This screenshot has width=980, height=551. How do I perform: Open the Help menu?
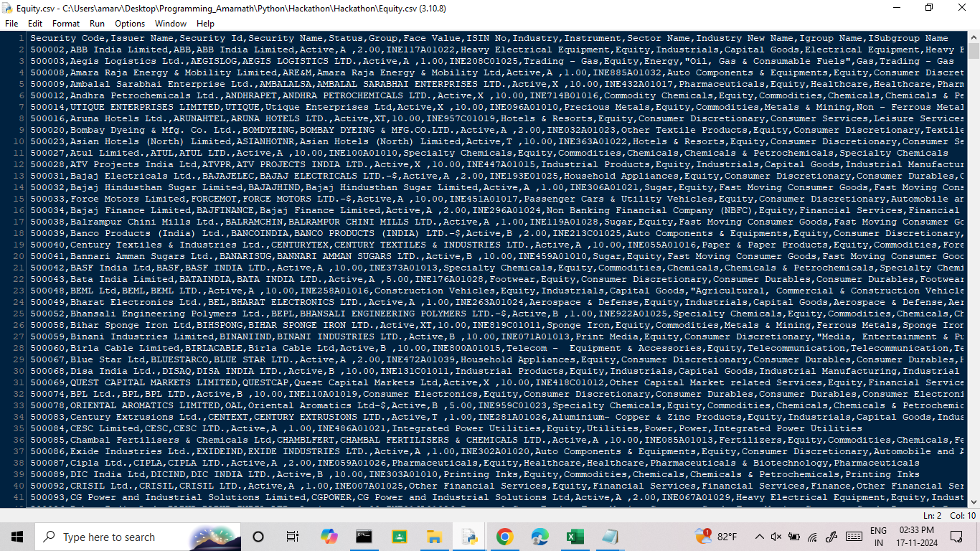[x=205, y=24]
